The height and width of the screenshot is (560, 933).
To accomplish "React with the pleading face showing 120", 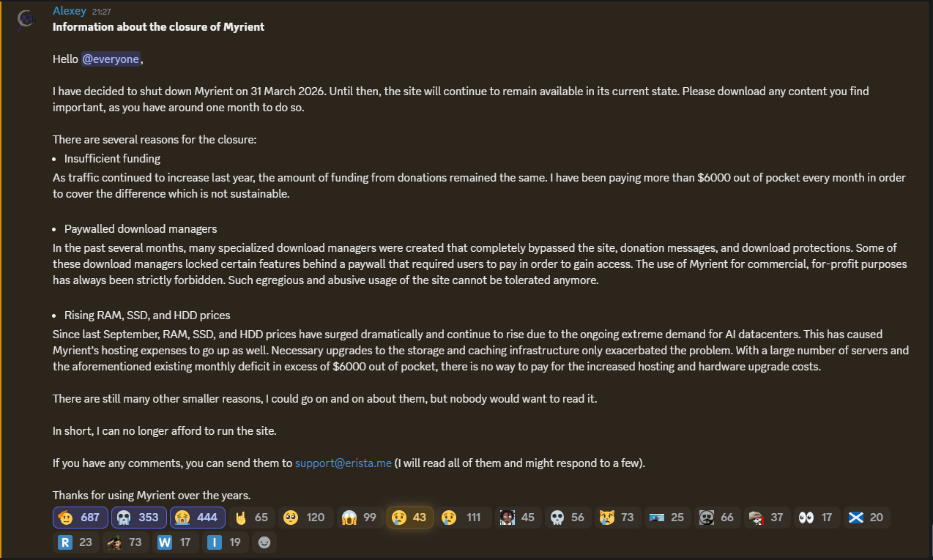I will [306, 517].
